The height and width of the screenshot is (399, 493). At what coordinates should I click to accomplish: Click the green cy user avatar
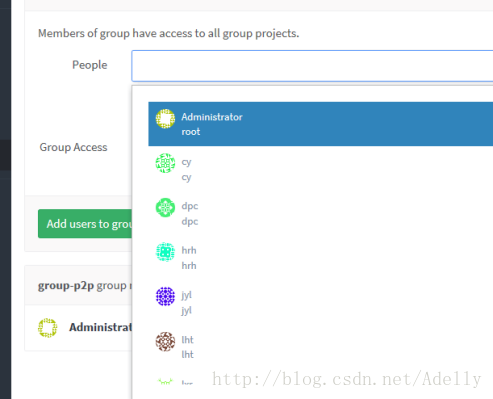[x=165, y=163]
